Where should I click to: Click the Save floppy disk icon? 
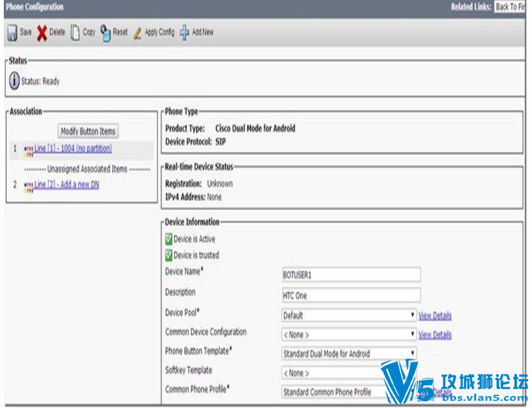(x=12, y=33)
